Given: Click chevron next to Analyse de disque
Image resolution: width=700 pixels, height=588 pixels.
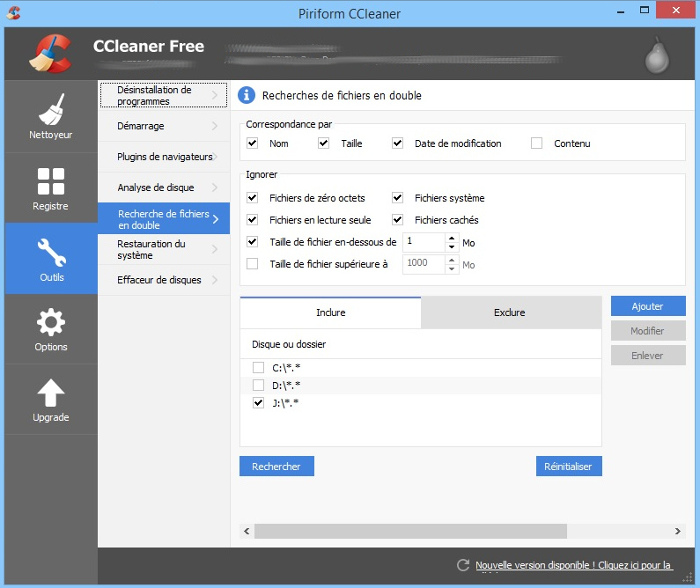Looking at the screenshot, I should point(215,188).
